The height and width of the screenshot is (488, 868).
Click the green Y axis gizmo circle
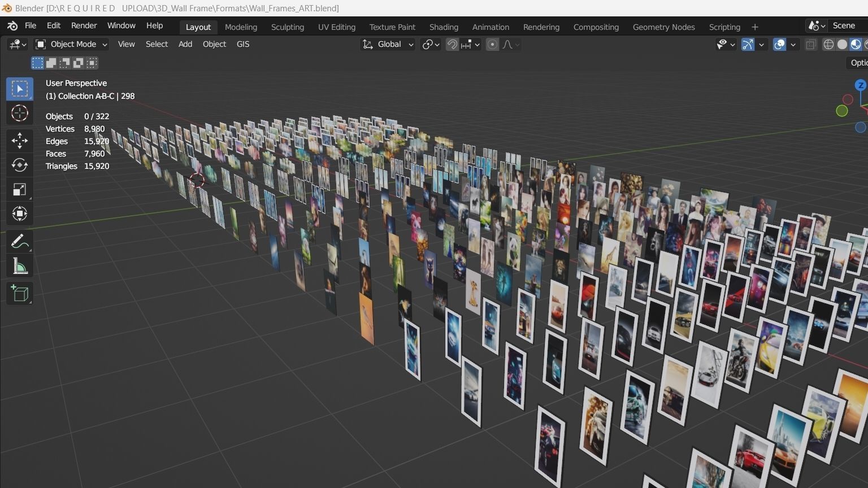point(842,111)
